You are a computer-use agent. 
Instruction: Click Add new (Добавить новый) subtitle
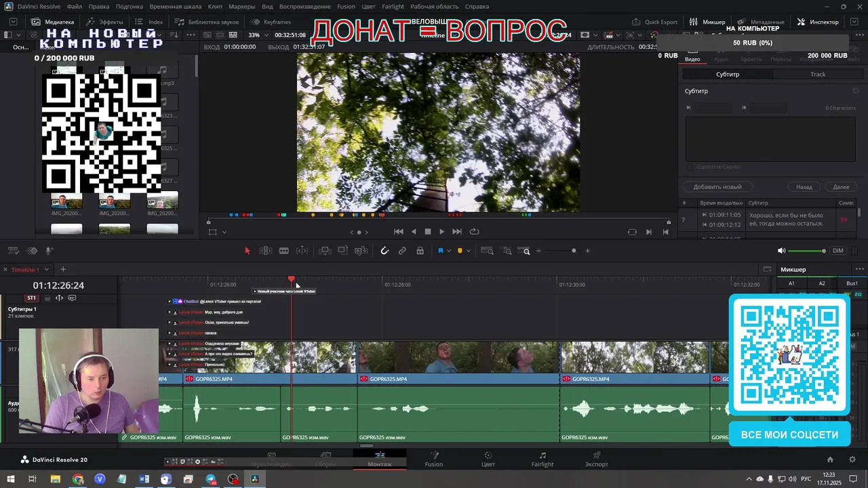(717, 186)
